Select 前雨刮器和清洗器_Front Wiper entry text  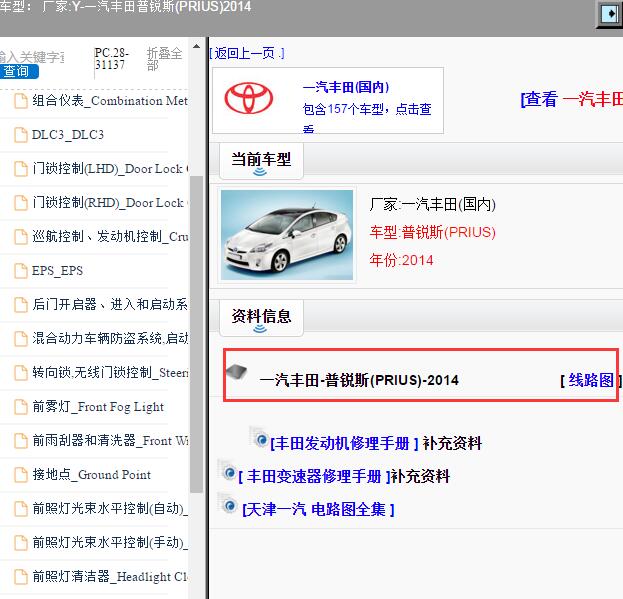click(110, 441)
